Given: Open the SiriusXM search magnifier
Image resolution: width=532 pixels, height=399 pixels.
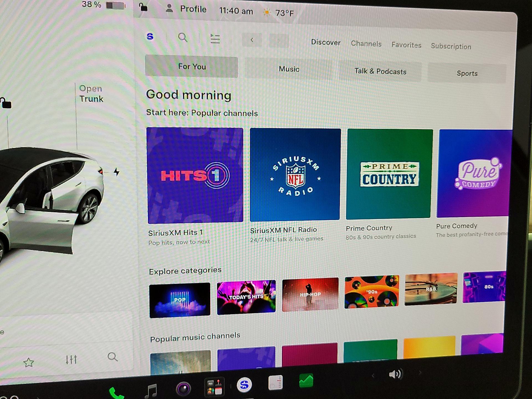Looking at the screenshot, I should (183, 37).
